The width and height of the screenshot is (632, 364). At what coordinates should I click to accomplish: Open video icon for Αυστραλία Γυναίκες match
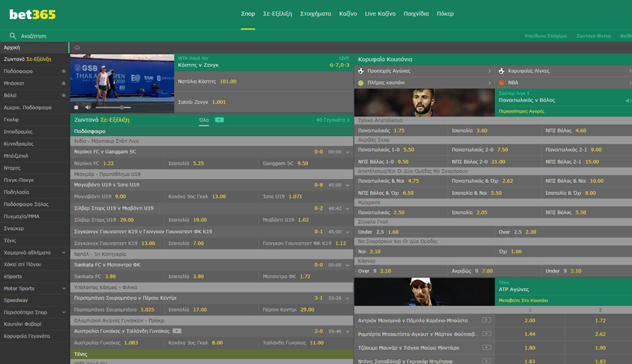point(177,331)
